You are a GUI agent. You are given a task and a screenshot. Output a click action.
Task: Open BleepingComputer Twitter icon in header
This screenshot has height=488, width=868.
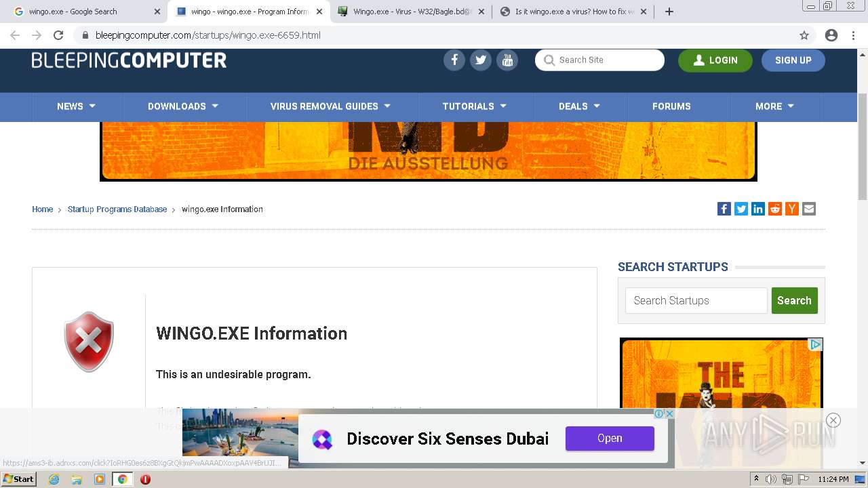click(481, 60)
